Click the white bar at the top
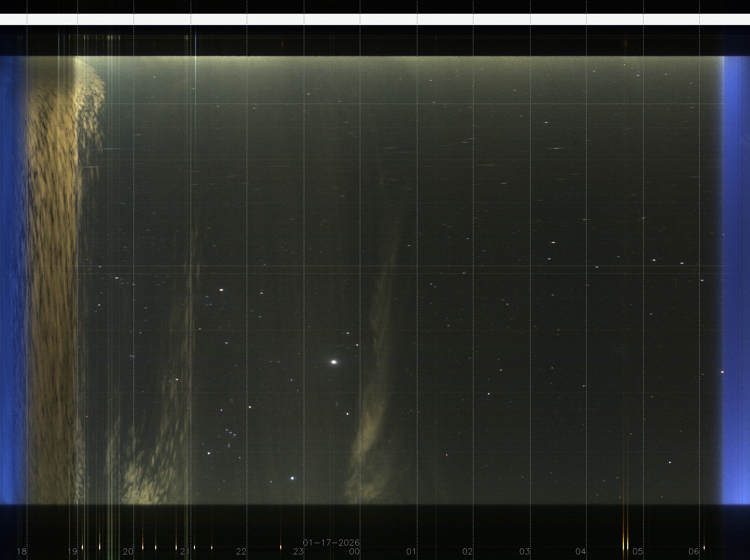 [x=375, y=19]
